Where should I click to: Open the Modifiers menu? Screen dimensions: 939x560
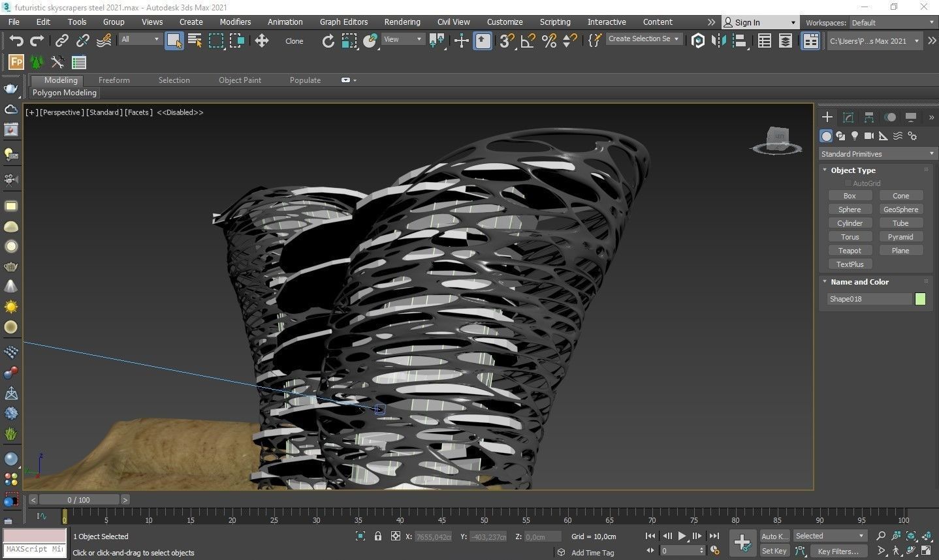coord(235,22)
